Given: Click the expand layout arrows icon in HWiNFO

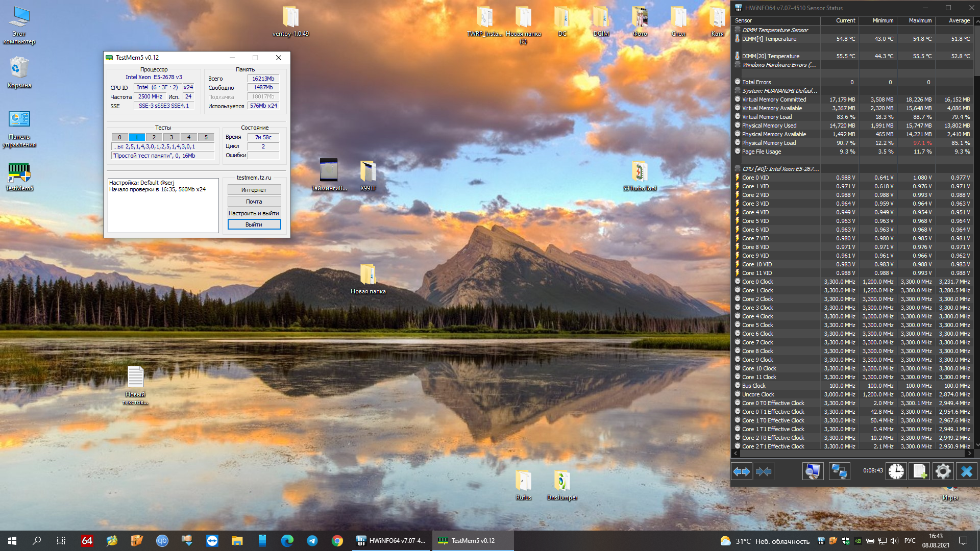Looking at the screenshot, I should (x=742, y=471).
